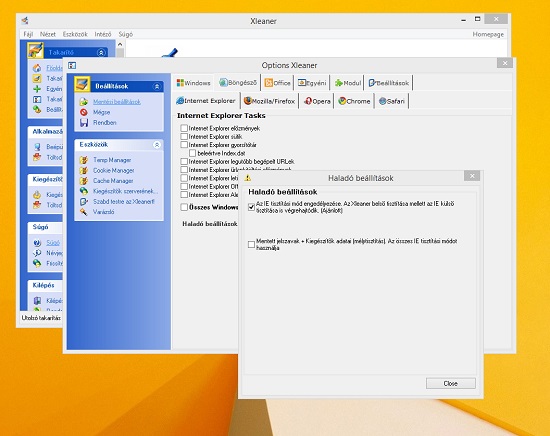550x436 pixels.
Task: Switch to the Böngésző tab
Action: coord(238,83)
